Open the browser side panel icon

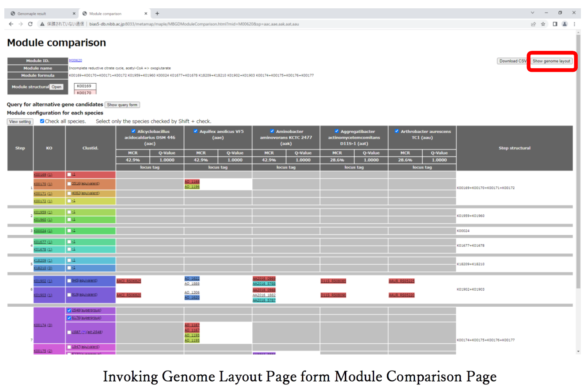click(x=555, y=24)
